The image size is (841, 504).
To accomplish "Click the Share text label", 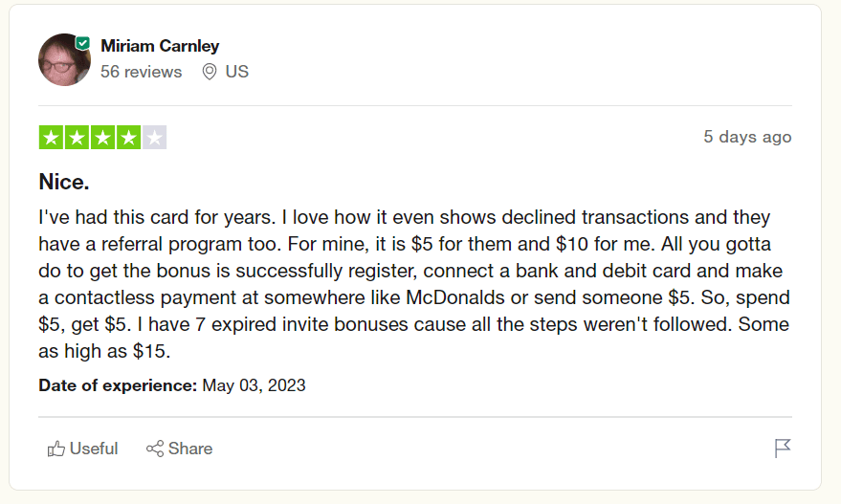I will [x=190, y=449].
